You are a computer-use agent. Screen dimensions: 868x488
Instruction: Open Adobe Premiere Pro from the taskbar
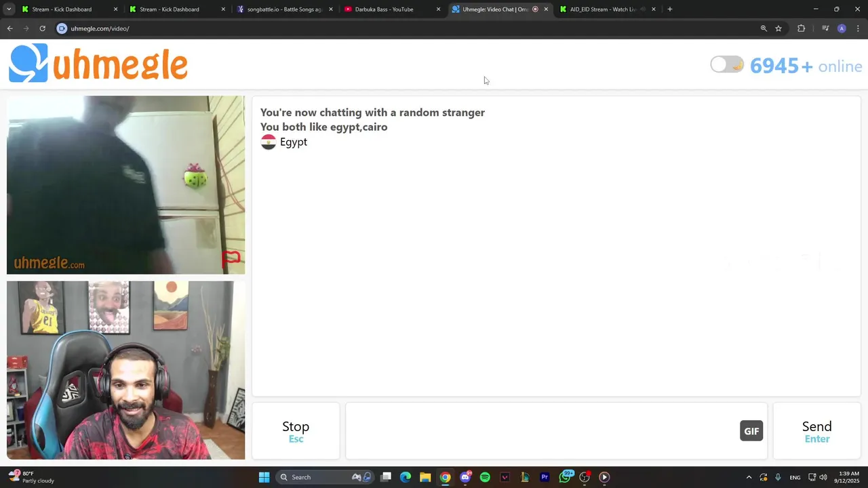[545, 477]
